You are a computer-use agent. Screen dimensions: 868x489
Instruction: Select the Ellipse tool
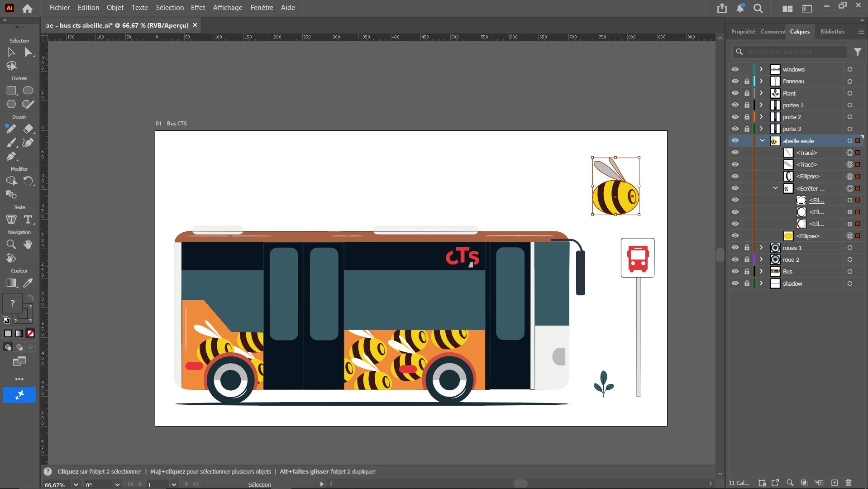point(28,91)
